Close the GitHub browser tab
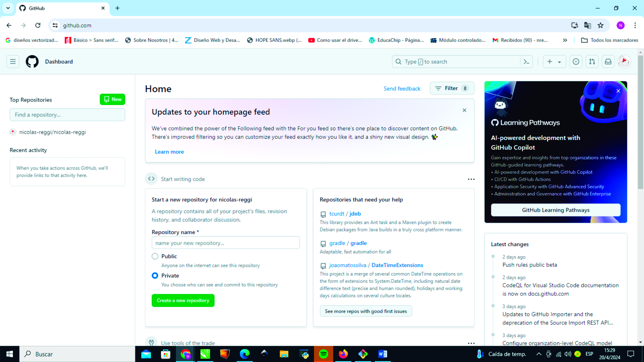The height and width of the screenshot is (362, 644). coord(103,8)
